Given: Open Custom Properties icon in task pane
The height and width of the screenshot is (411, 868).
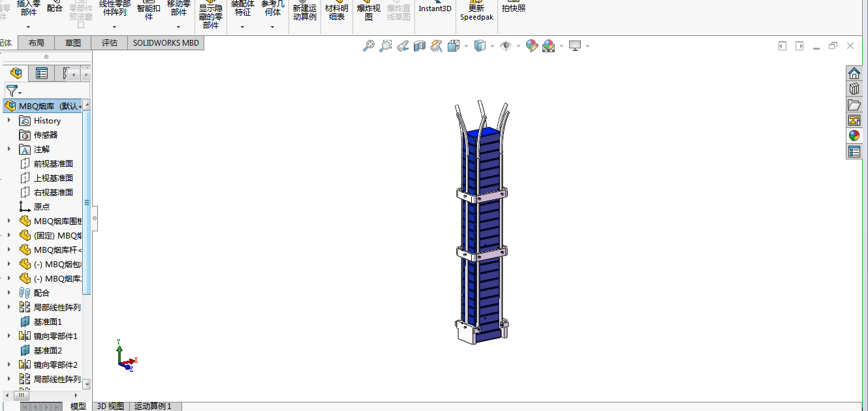Looking at the screenshot, I should (x=854, y=152).
